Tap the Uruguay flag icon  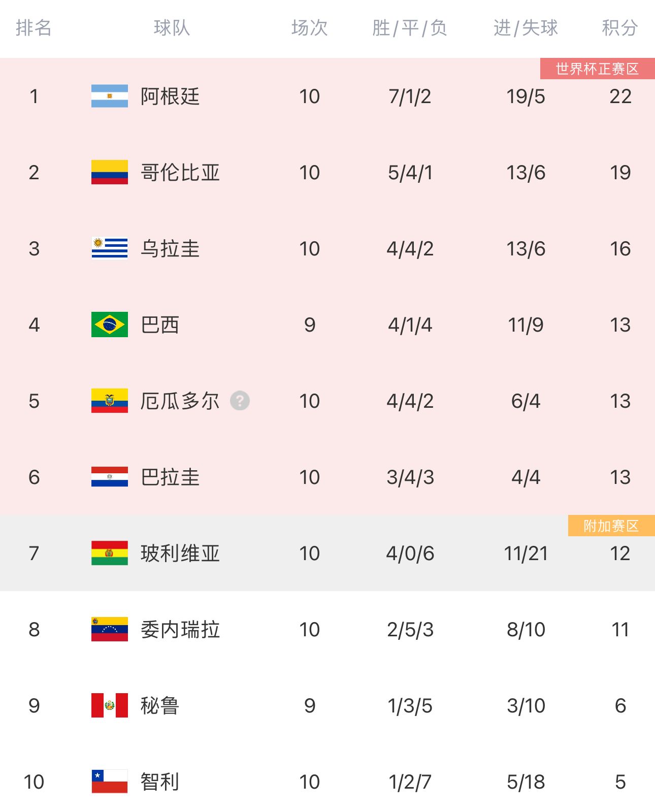pos(110,248)
